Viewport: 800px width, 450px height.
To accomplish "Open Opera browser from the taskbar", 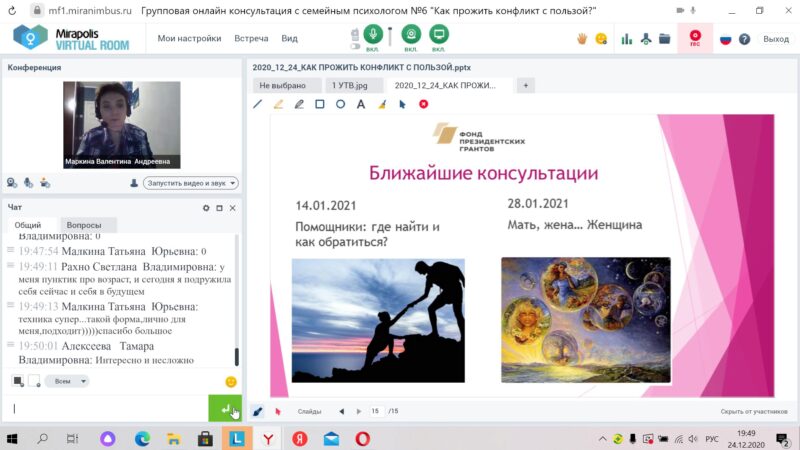I will pyautogui.click(x=363, y=439).
